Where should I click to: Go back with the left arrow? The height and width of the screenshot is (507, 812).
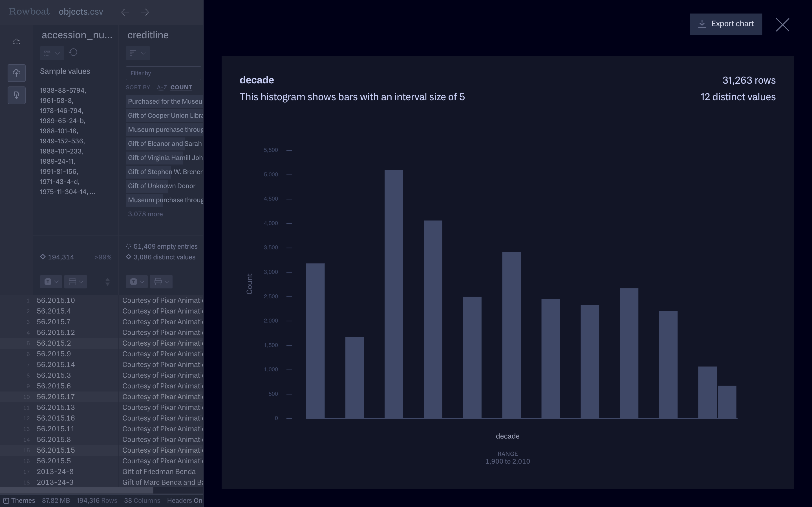(x=125, y=12)
